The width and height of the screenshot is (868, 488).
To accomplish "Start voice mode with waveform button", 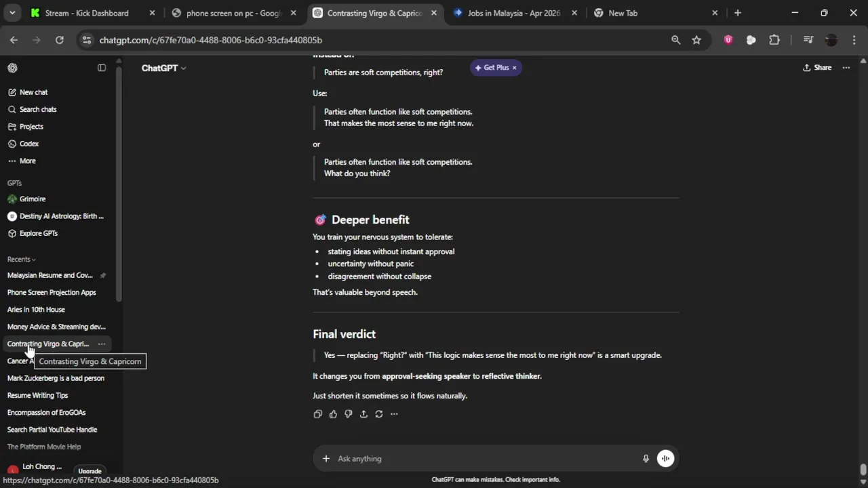I will tap(666, 459).
